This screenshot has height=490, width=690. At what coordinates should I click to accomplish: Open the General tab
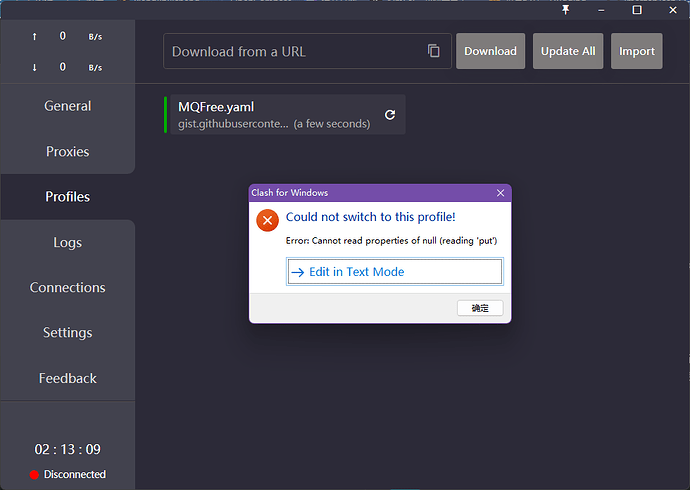click(68, 106)
